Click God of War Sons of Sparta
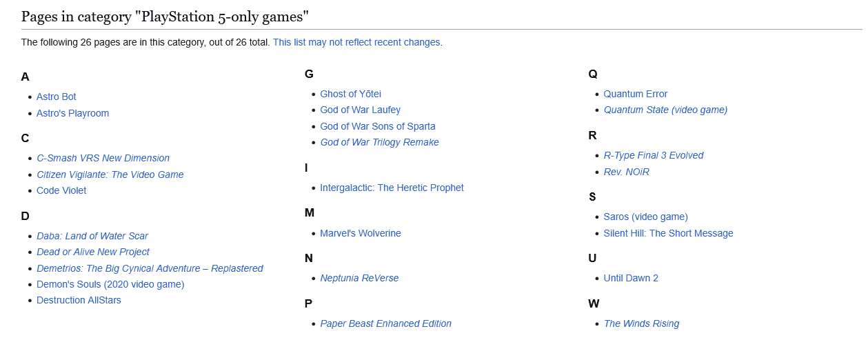The image size is (868, 340). click(x=378, y=126)
